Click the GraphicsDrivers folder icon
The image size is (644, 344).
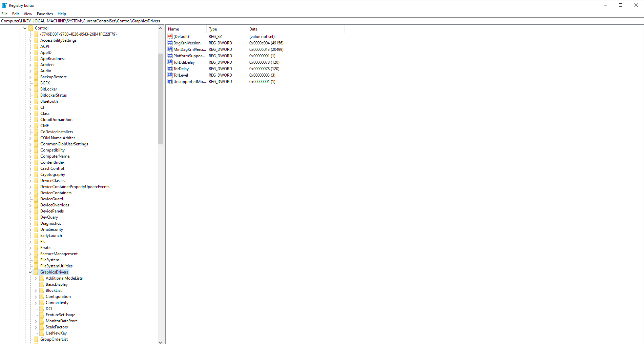click(x=37, y=272)
